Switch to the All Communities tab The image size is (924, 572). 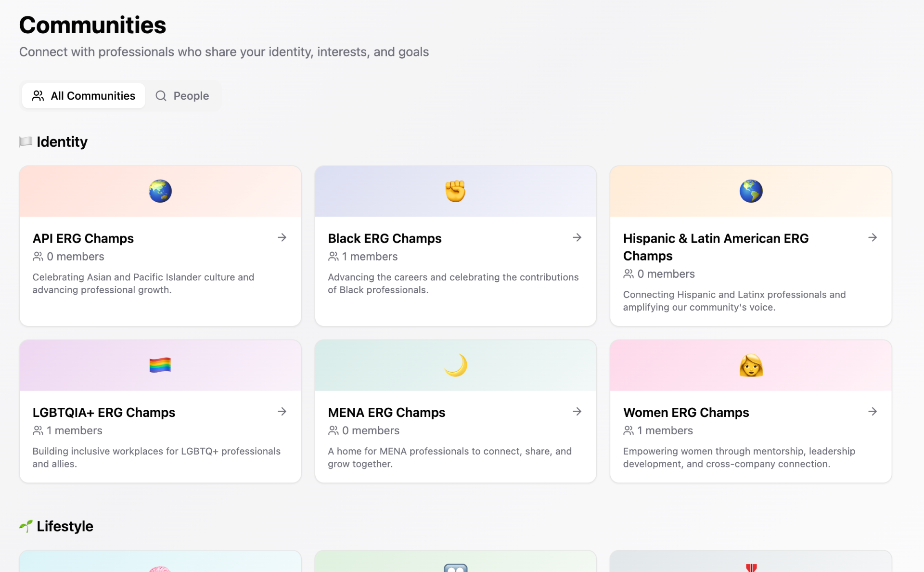click(x=83, y=95)
